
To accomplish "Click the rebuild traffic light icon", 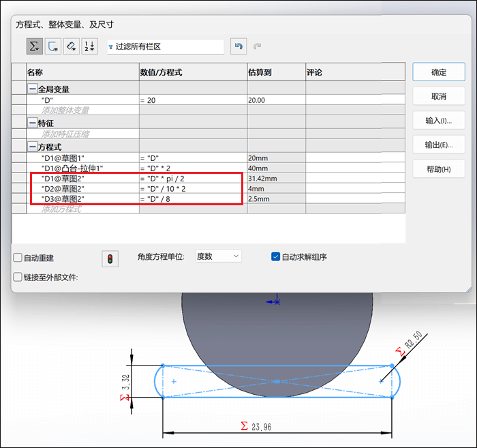I will pos(110,259).
